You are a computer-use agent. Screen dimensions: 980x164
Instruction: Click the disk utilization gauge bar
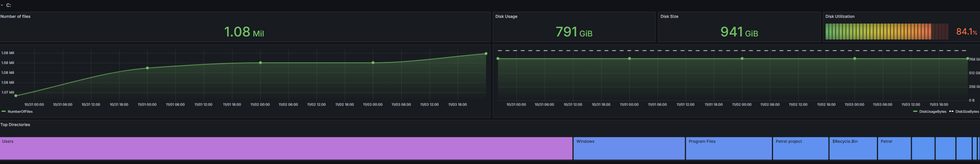tap(887, 32)
